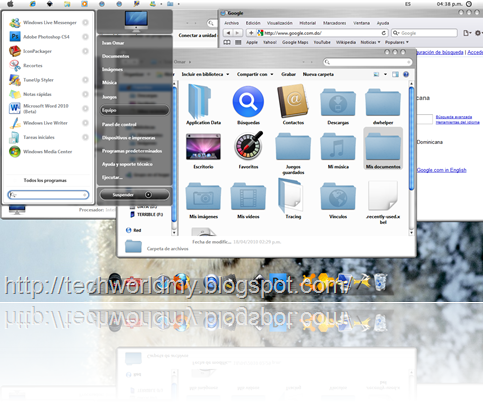Click the Grabar button in Explorer
Viewport: 483px width, 402px height.
click(x=288, y=74)
